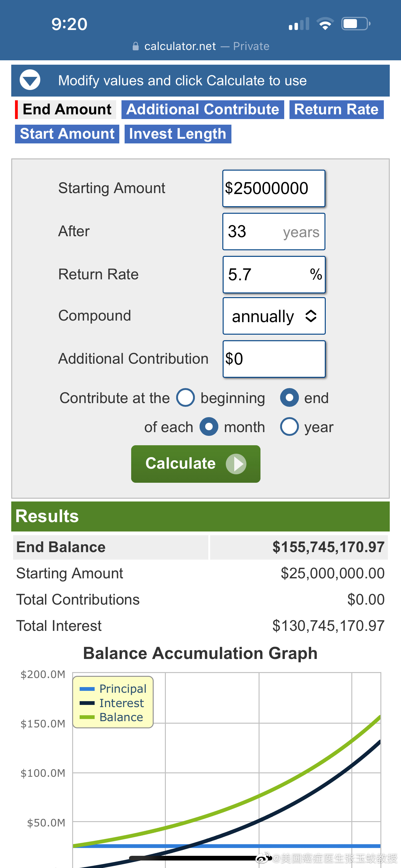Tap the cellular signal bars icon
Screen dimensions: 401x868
click(299, 24)
